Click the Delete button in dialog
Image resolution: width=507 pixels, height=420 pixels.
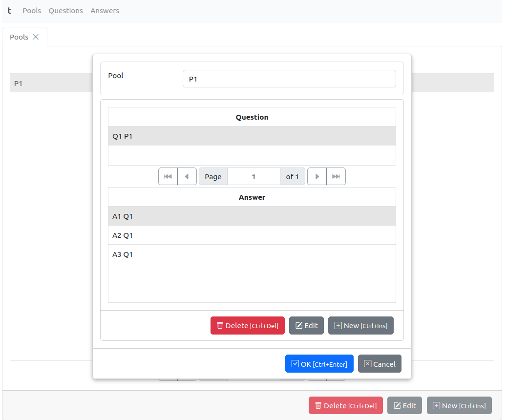247,326
